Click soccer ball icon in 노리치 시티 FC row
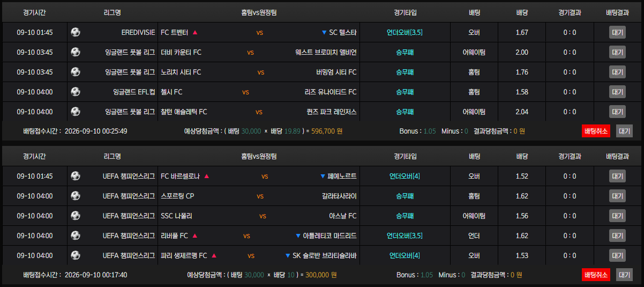The width and height of the screenshot is (644, 287). click(76, 72)
